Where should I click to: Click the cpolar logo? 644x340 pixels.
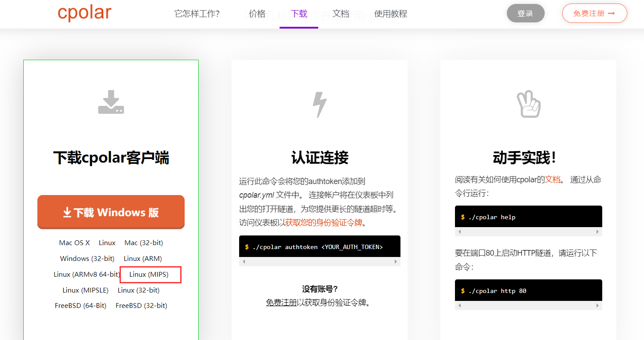tap(84, 13)
